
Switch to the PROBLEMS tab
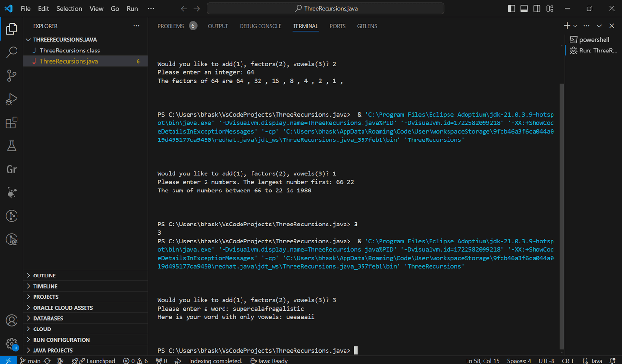pos(177,26)
